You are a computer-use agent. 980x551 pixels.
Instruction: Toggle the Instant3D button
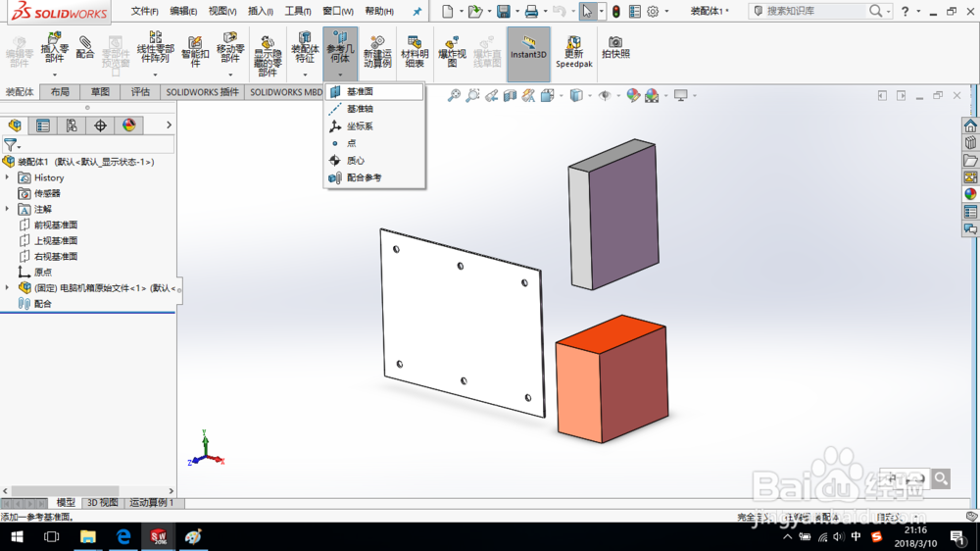click(529, 54)
